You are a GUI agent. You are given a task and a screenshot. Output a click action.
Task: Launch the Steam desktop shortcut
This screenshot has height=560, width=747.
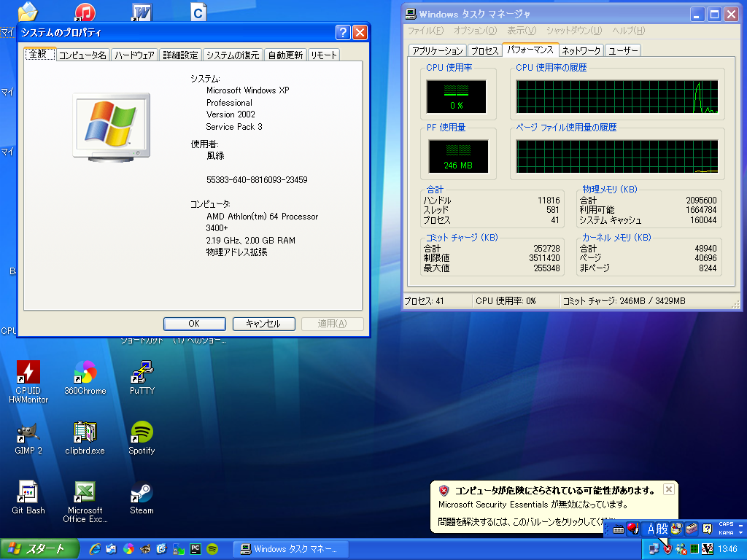(x=142, y=494)
